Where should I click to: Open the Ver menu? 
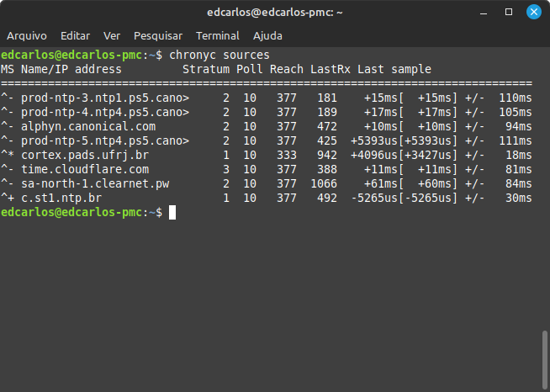tap(112, 36)
